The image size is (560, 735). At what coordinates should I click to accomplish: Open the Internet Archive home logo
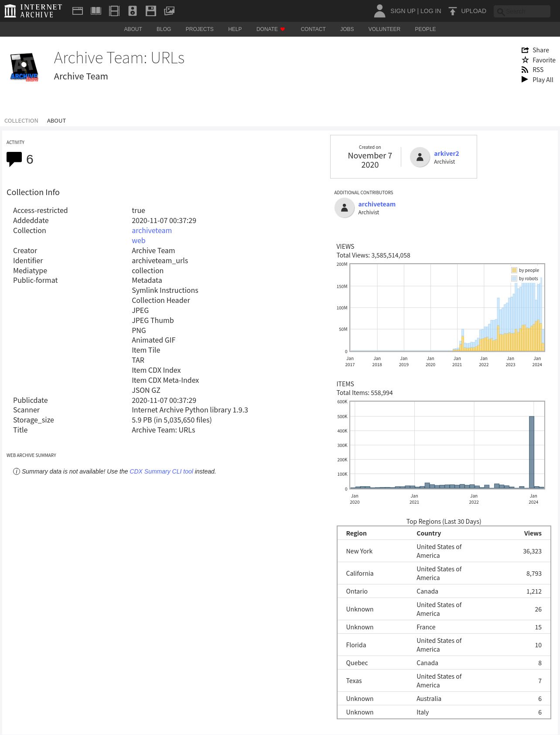pos(33,11)
